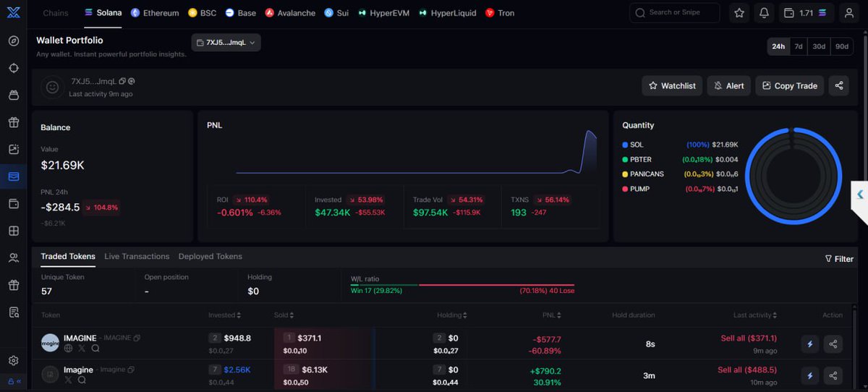The width and height of the screenshot is (868, 392).
Task: Open the crosshair sniper icon in sidebar
Action: pyautogui.click(x=14, y=68)
